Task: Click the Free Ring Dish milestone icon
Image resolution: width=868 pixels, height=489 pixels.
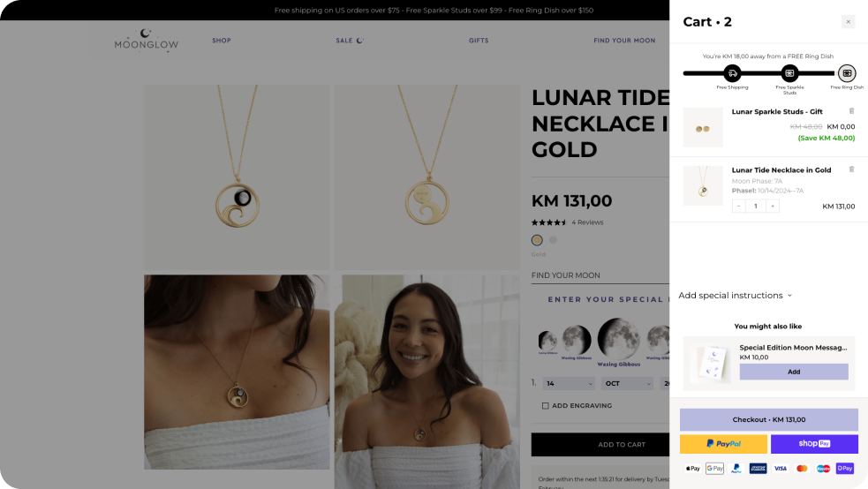Action: click(847, 73)
